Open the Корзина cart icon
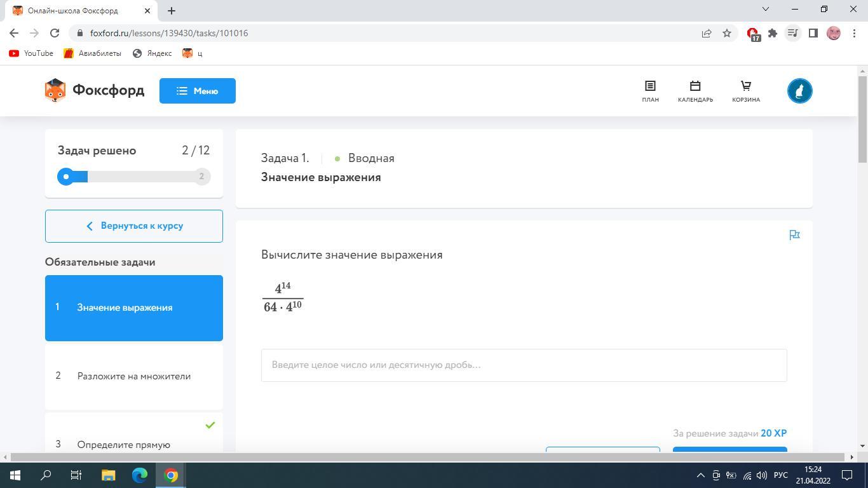The height and width of the screenshot is (488, 868). click(x=746, y=91)
